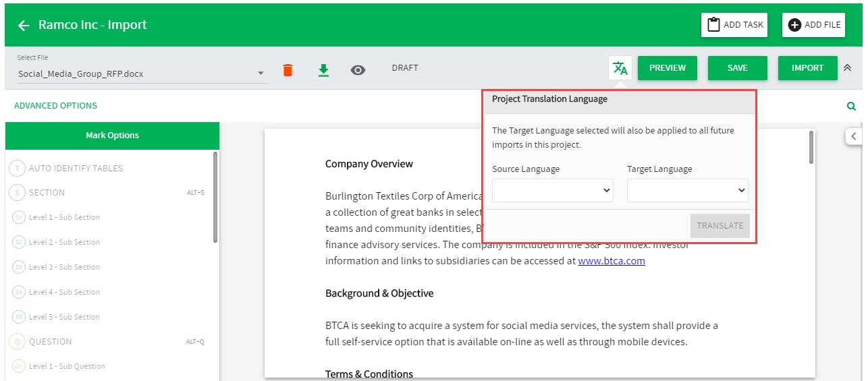868x381 pixels.
Task: Select the Mark Options tab header
Action: (x=112, y=136)
